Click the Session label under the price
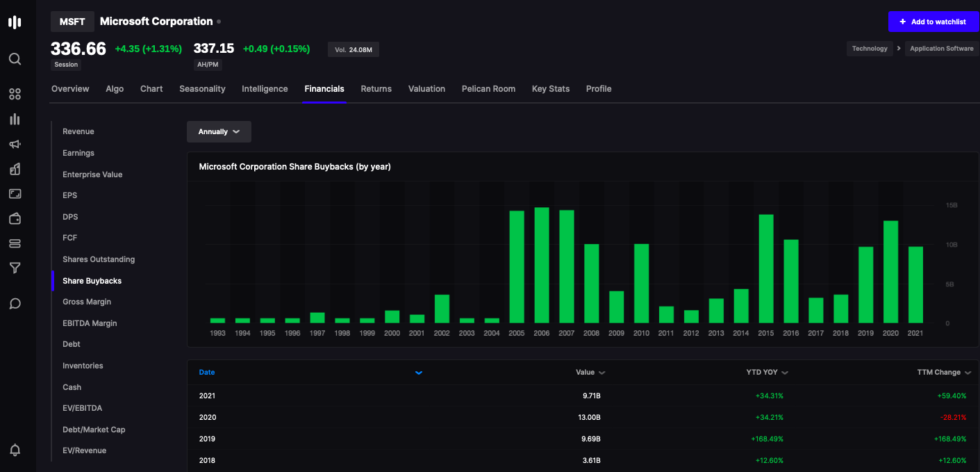 pos(66,65)
